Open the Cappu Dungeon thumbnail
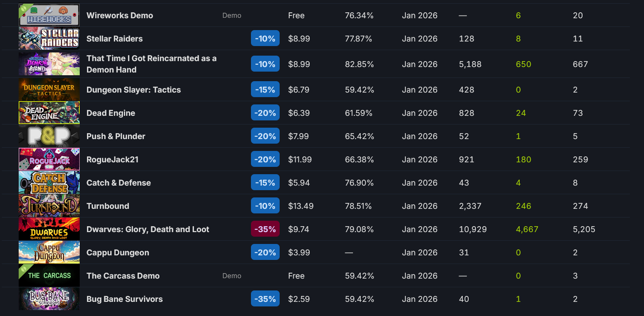Image resolution: width=644 pixels, height=316 pixels. click(49, 252)
